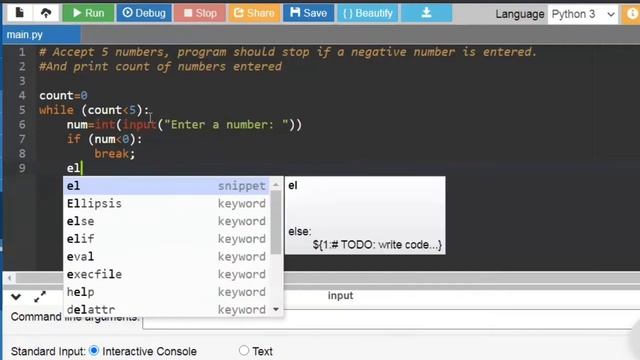
Task: Click line 5 'while (count<5):' code
Action: [x=94, y=110]
